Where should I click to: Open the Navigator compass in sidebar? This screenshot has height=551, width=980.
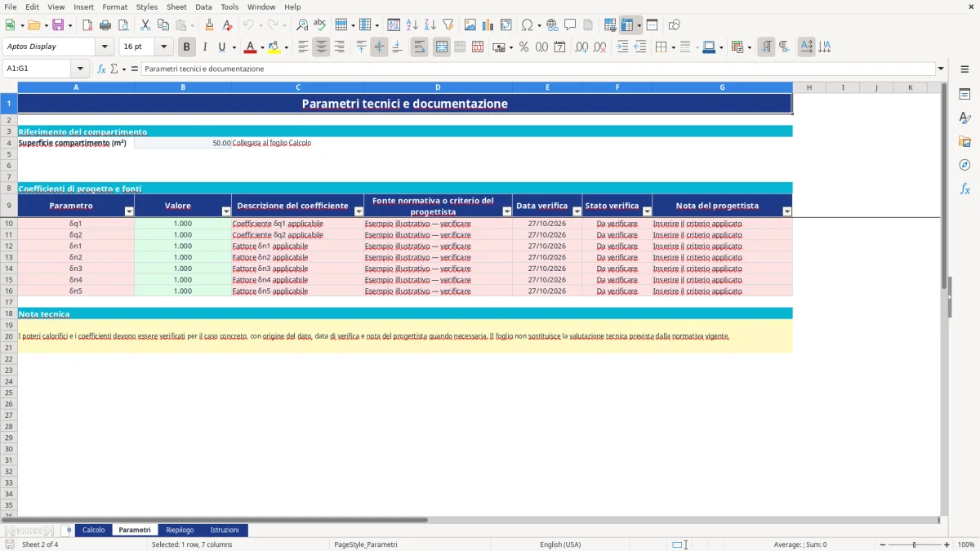click(964, 165)
